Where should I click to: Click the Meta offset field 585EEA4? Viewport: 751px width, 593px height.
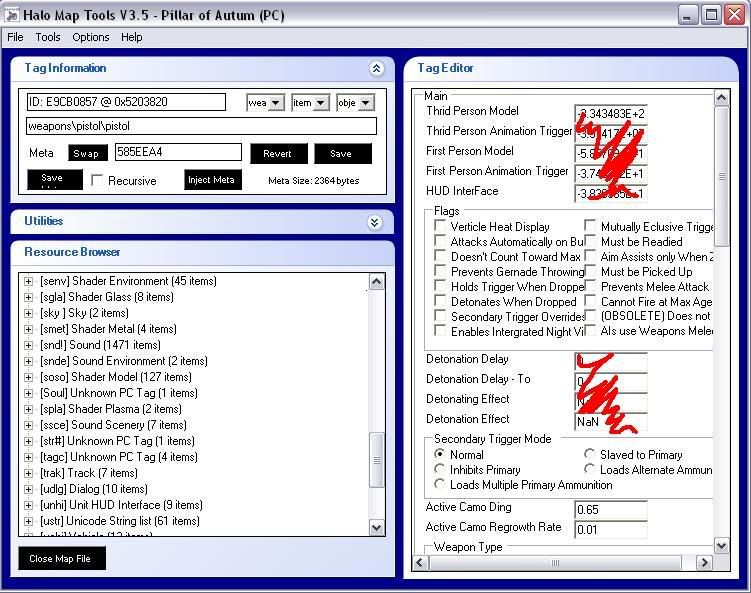click(x=178, y=152)
